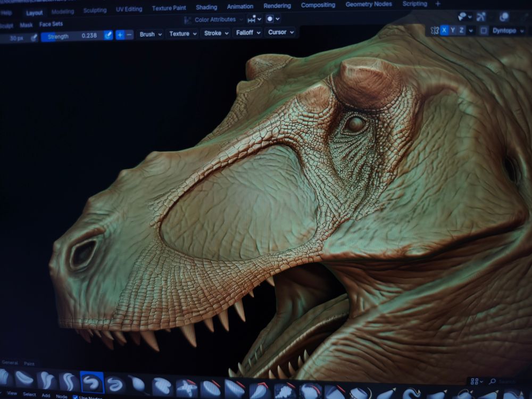Select the General brush catalog tab
The image size is (532, 399).
click(10, 362)
